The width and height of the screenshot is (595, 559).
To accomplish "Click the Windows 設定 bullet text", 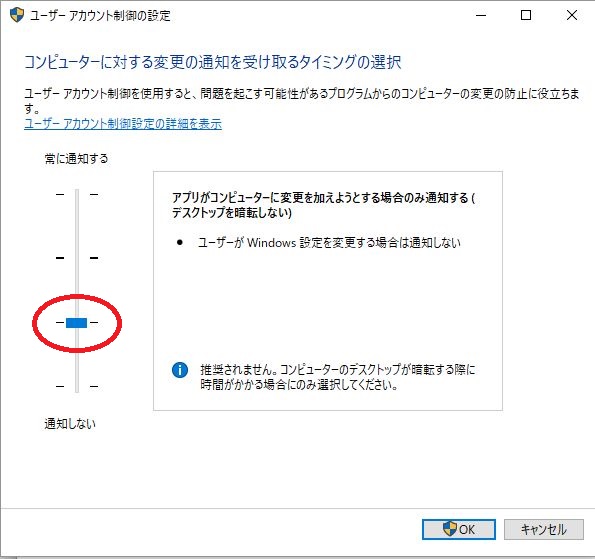I will pyautogui.click(x=329, y=242).
